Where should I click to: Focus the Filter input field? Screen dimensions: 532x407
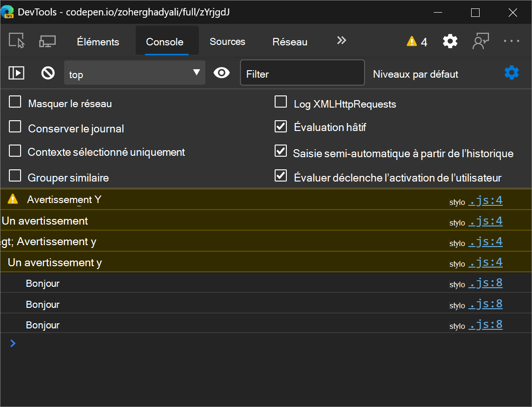302,73
